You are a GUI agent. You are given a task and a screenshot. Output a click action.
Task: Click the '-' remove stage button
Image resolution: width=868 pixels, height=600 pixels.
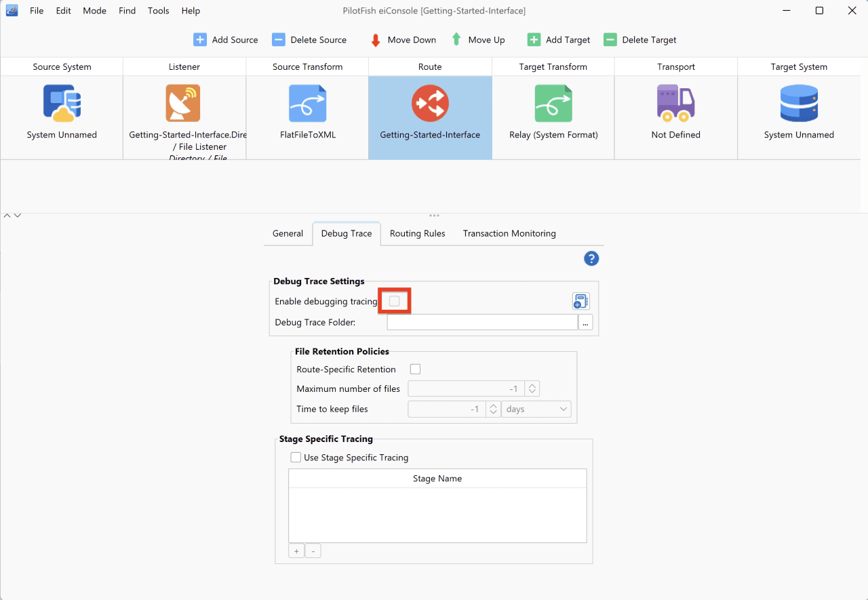tap(313, 551)
